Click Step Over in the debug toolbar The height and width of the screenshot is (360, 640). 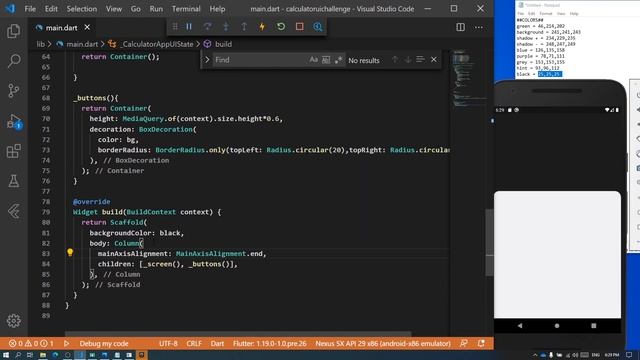(x=207, y=27)
